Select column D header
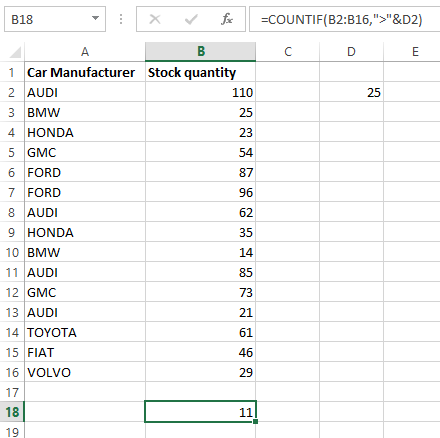Screen dimensions: 440x438 351,52
